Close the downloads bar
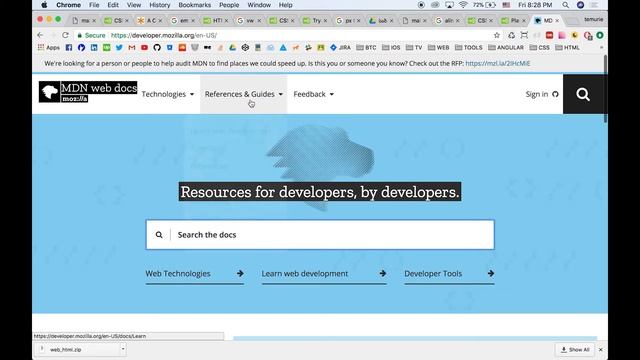The image size is (640, 360). tap(600, 350)
